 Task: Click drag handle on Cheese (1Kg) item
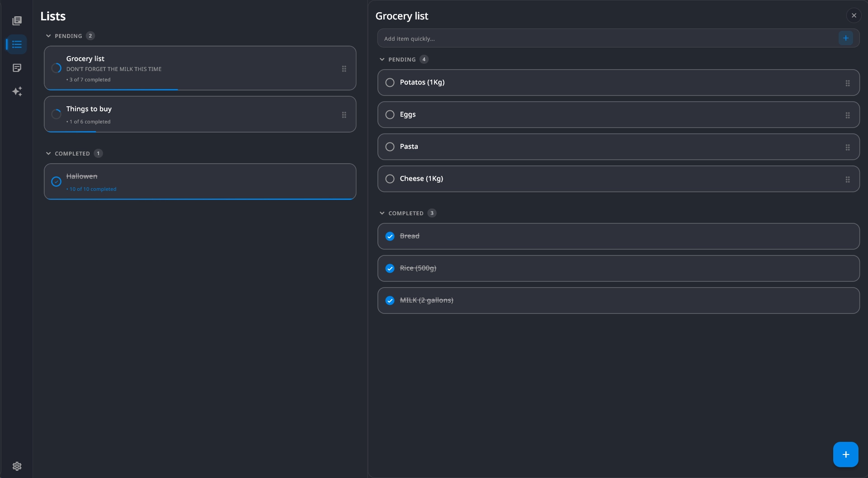[848, 180]
